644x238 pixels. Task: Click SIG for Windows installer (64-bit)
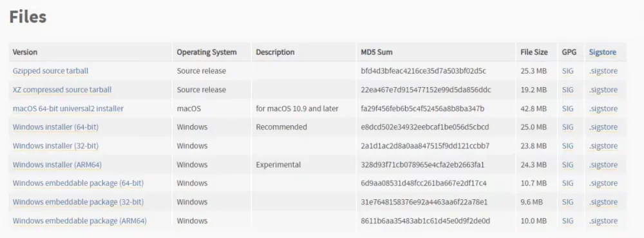567,127
